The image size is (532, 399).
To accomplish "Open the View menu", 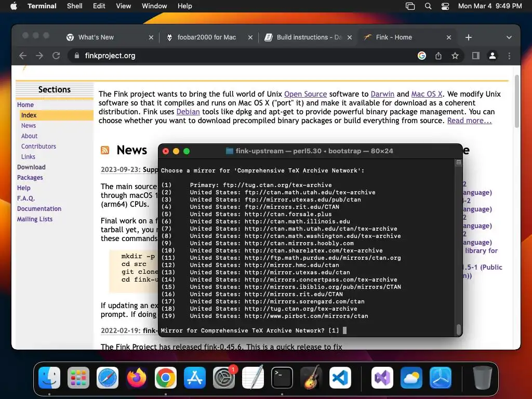I will click(123, 6).
